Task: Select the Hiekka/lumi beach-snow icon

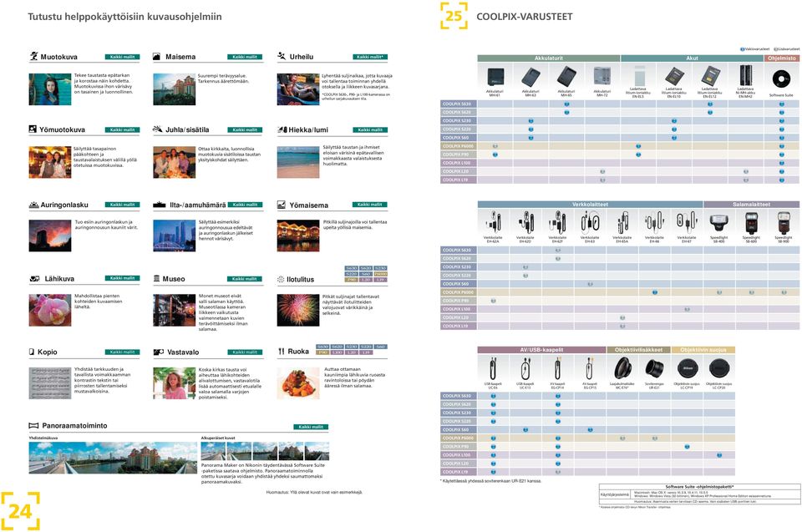Action: coord(282,130)
